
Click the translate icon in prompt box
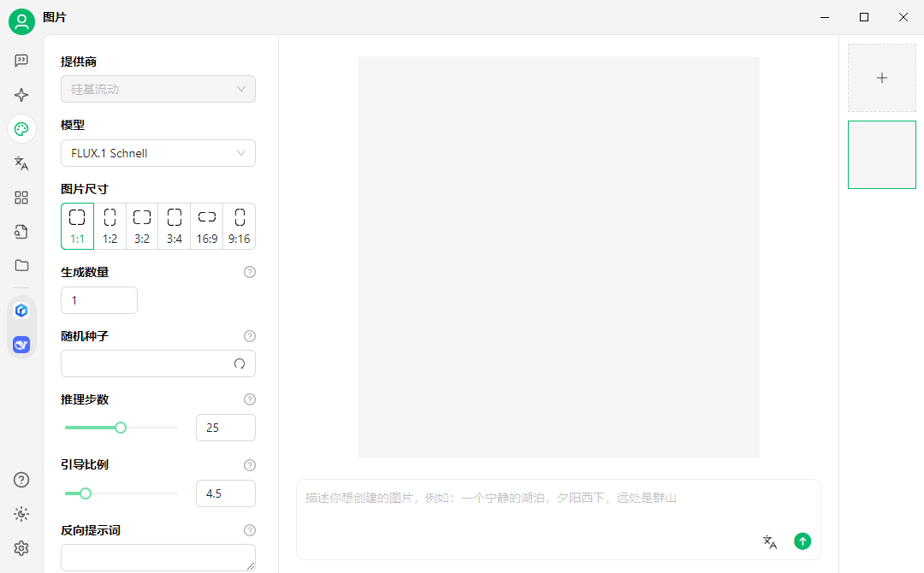[770, 542]
